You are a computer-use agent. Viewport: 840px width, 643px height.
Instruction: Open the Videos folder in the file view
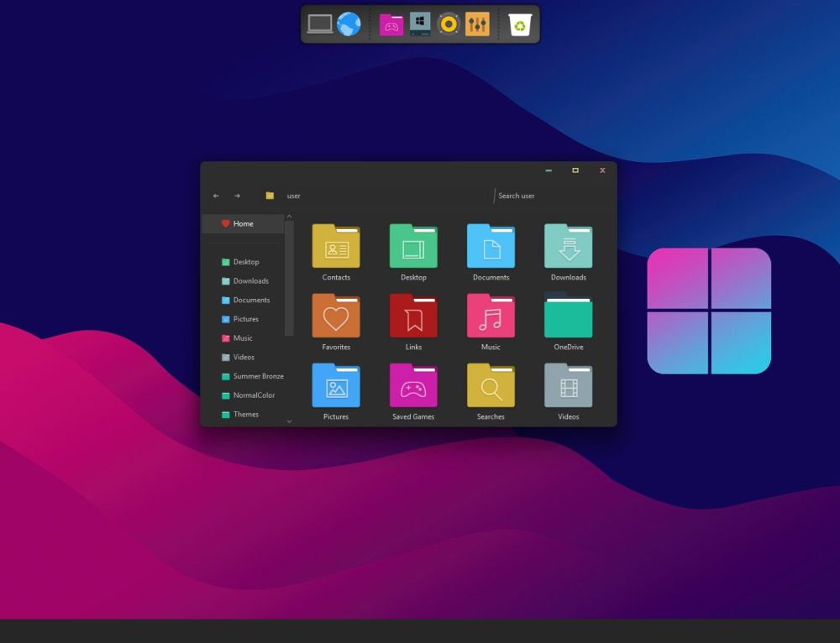[x=568, y=388]
